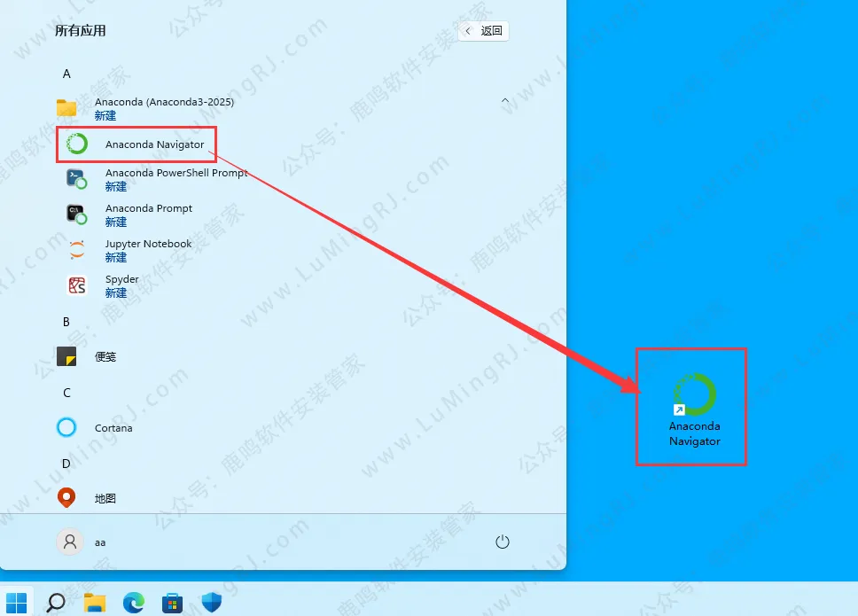Click the user account avatar aa
Image resolution: width=858 pixels, height=616 pixels.
69,542
